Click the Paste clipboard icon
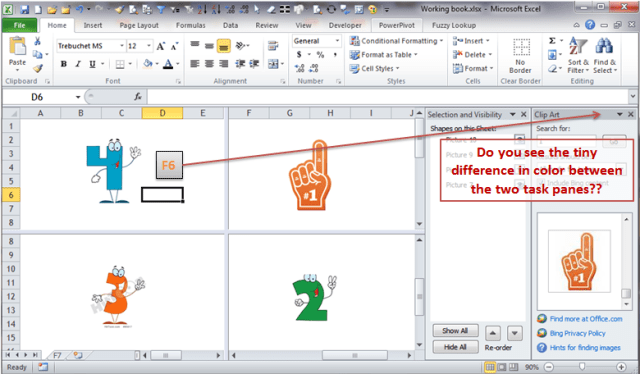 (18, 46)
